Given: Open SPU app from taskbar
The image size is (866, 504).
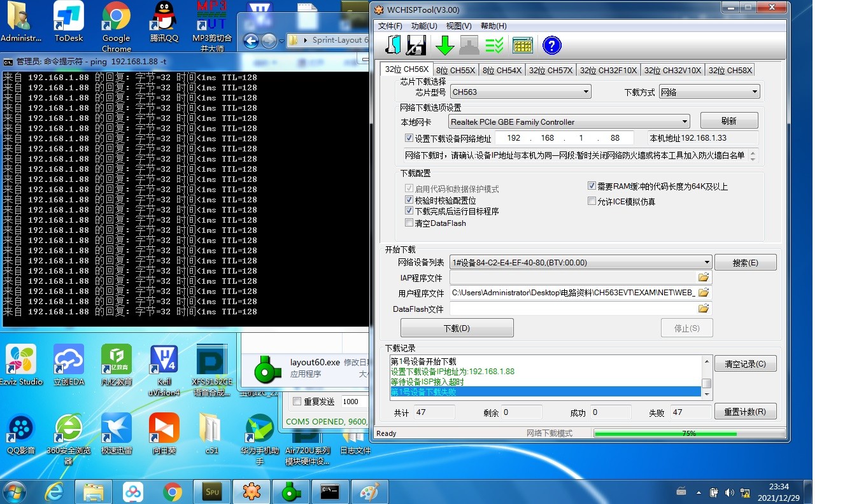Looking at the screenshot, I should pos(212,491).
